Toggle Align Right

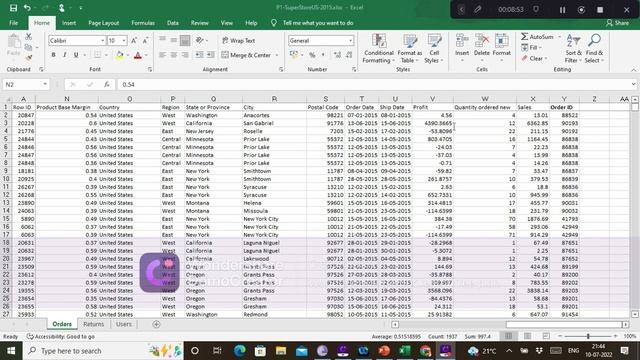point(185,55)
